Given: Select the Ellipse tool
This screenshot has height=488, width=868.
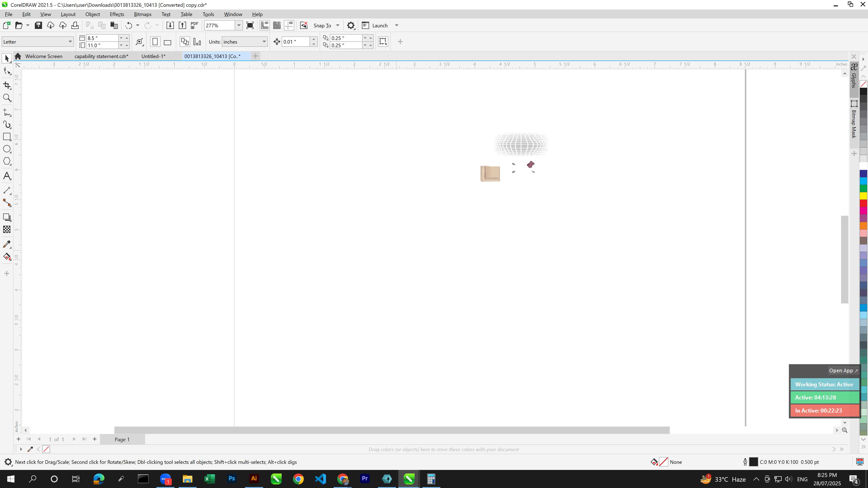Looking at the screenshot, I should 7,149.
